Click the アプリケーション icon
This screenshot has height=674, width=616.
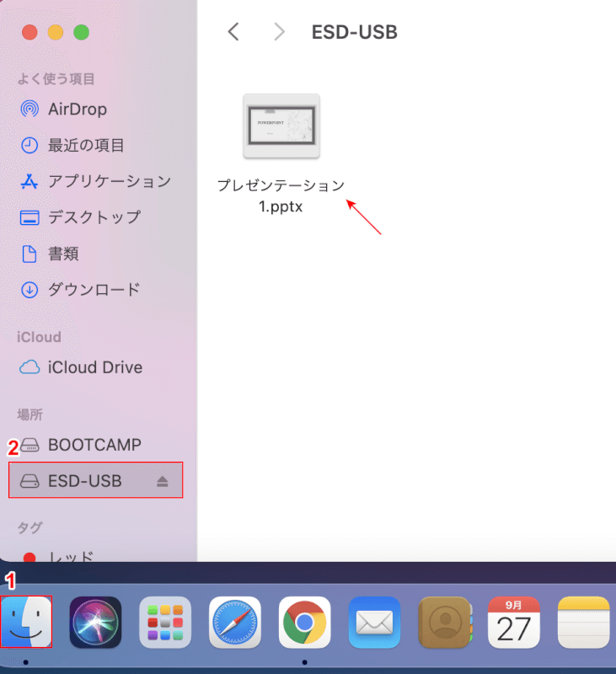tap(29, 181)
